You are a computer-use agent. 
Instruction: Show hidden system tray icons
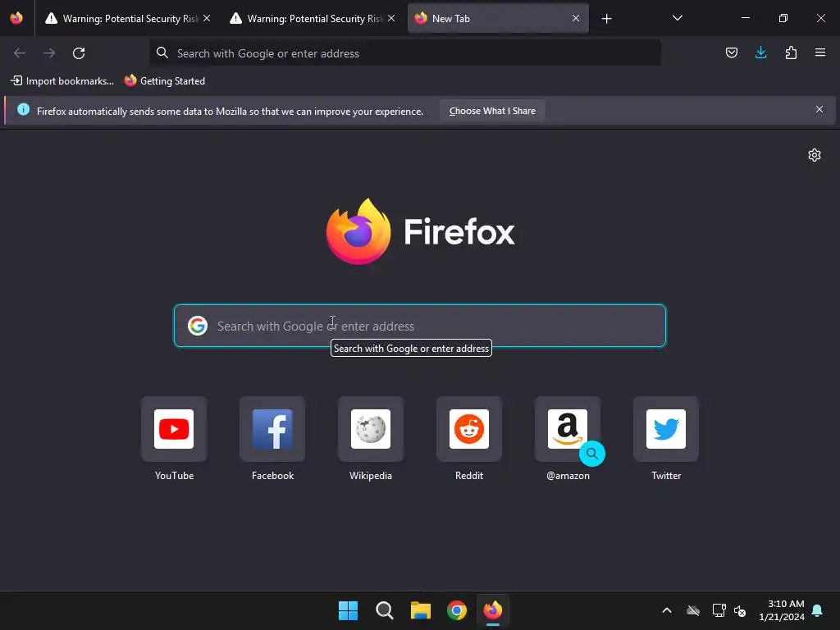tap(667, 610)
